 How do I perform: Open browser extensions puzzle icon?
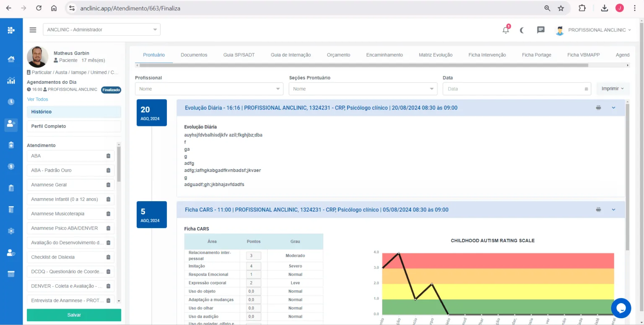[582, 8]
